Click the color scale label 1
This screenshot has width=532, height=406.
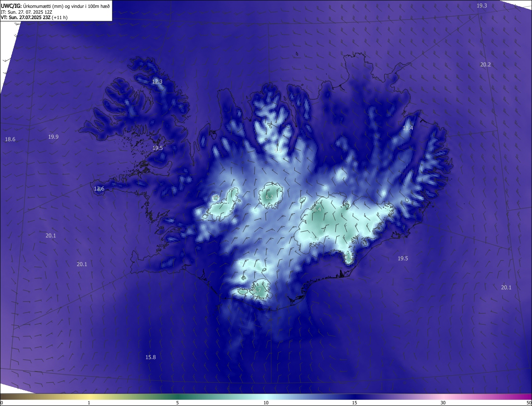pos(89,403)
